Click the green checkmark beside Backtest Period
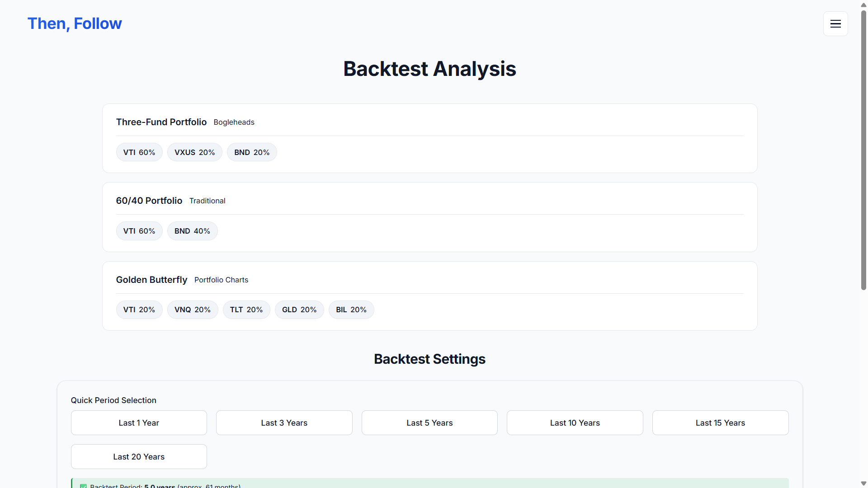 [x=83, y=486]
